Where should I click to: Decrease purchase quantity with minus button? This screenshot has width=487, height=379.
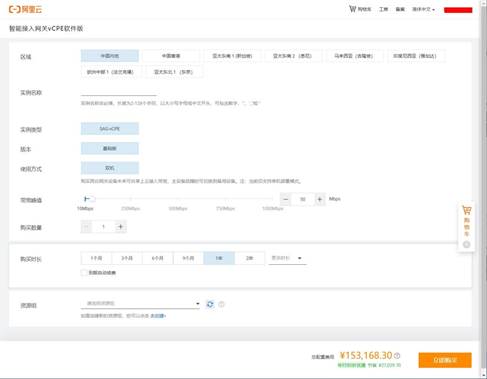(x=86, y=227)
